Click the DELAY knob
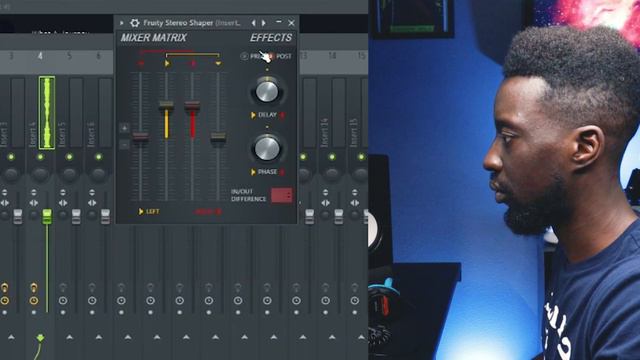The image size is (640, 360). pyautogui.click(x=267, y=91)
